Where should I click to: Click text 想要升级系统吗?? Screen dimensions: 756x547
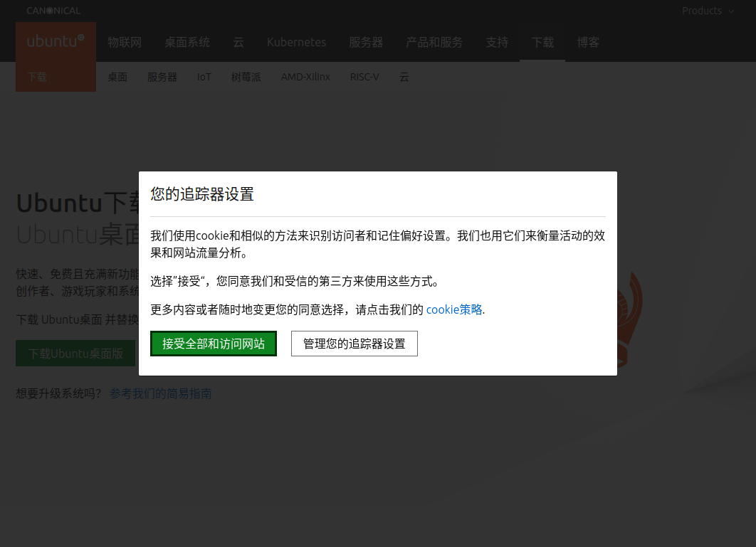pyautogui.click(x=59, y=394)
